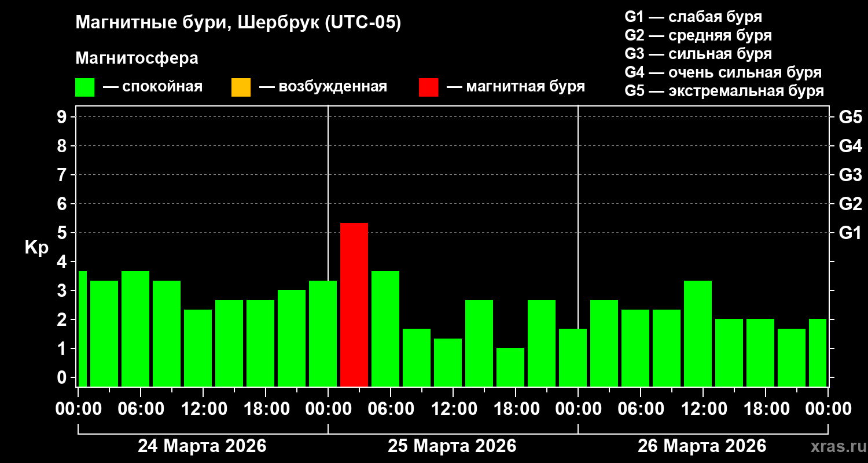Click the '26 Марта 2026' date label

coord(702,446)
